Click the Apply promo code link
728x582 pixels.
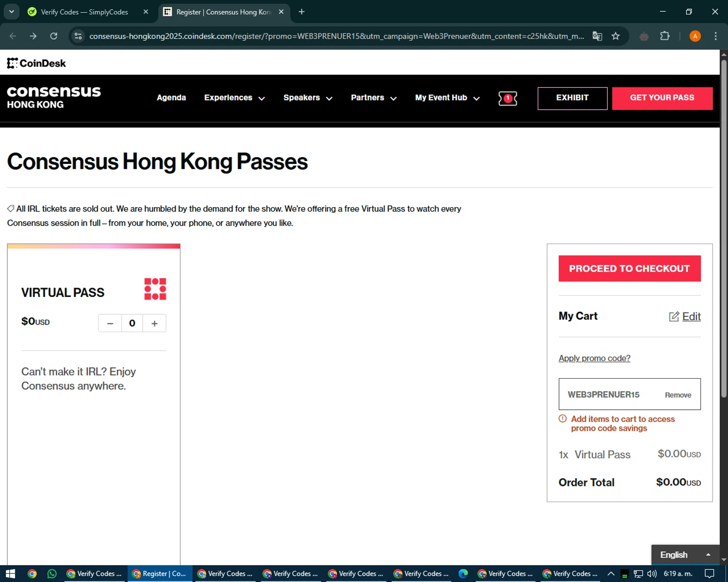click(x=594, y=358)
